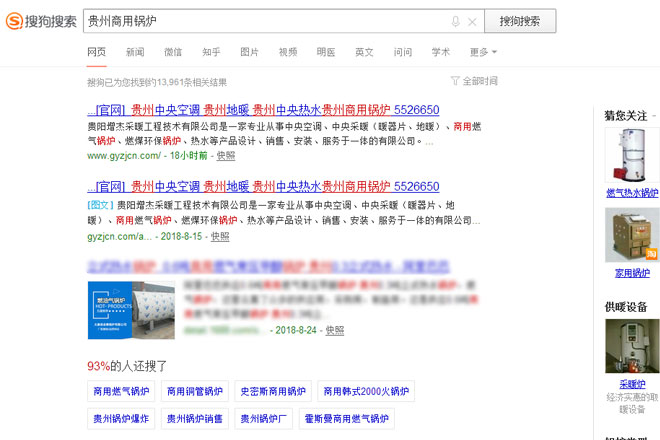
Task: Open cached 快照 of www.gyzjcn.com result
Action: point(226,156)
